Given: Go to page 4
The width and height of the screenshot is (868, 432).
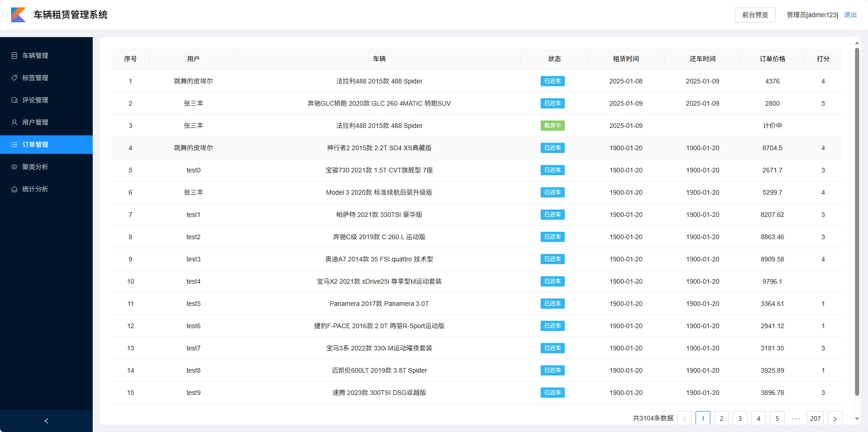Looking at the screenshot, I should click(759, 419).
